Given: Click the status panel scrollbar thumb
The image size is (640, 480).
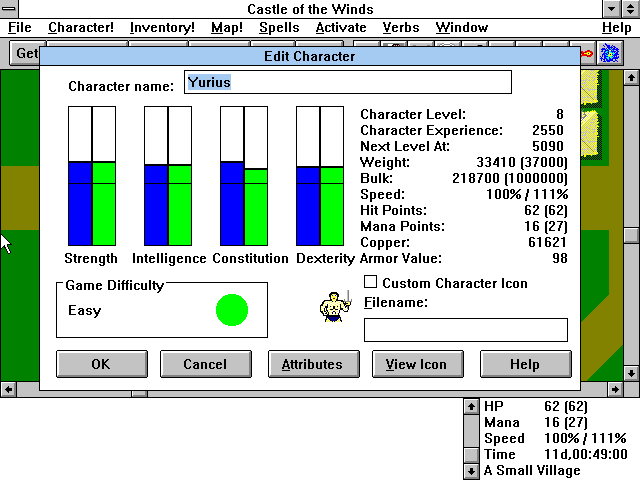Looking at the screenshot, I should pyautogui.click(x=471, y=455).
